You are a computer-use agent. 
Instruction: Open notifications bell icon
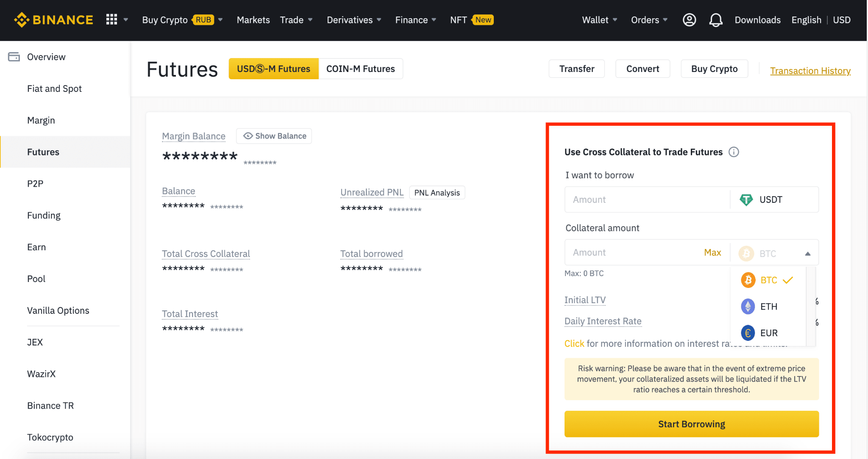click(x=716, y=20)
